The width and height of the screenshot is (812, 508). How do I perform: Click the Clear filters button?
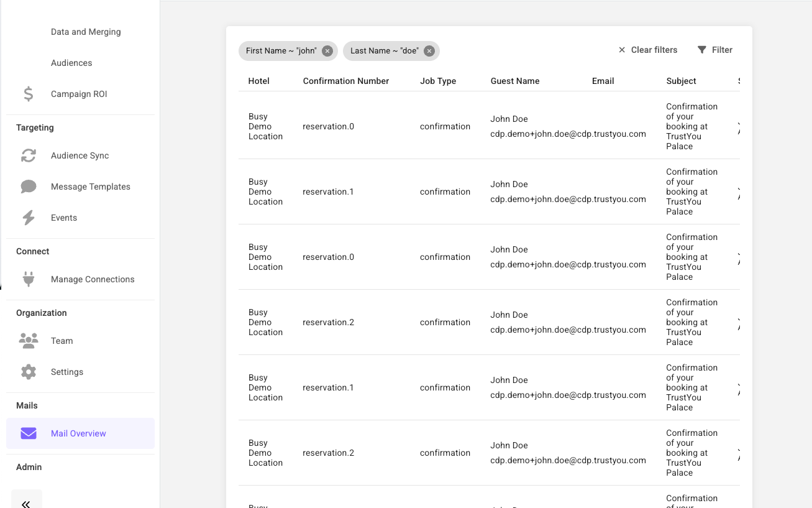(648, 50)
